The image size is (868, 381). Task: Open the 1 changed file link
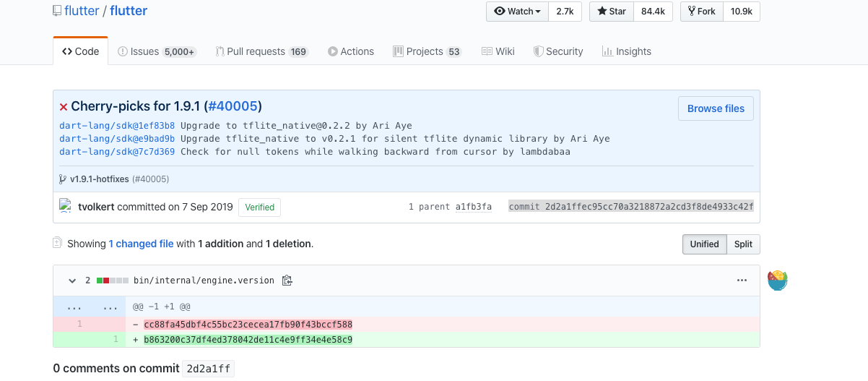(142, 244)
